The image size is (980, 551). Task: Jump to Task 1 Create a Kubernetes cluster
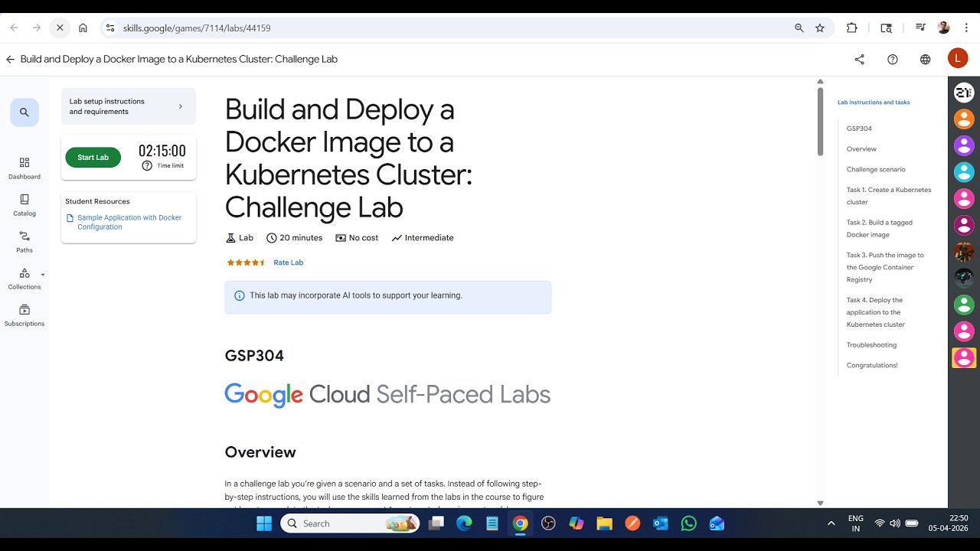889,196
